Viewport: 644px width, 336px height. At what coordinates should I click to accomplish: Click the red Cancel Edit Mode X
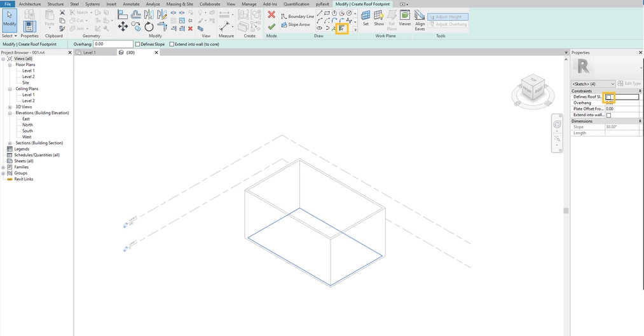(x=271, y=15)
